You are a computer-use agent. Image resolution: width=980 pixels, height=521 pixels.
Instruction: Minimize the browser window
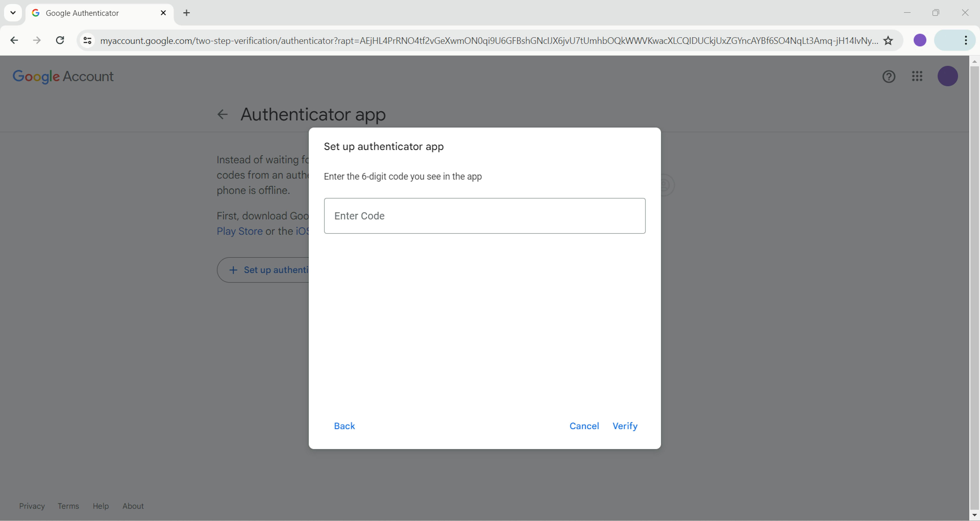click(x=907, y=13)
